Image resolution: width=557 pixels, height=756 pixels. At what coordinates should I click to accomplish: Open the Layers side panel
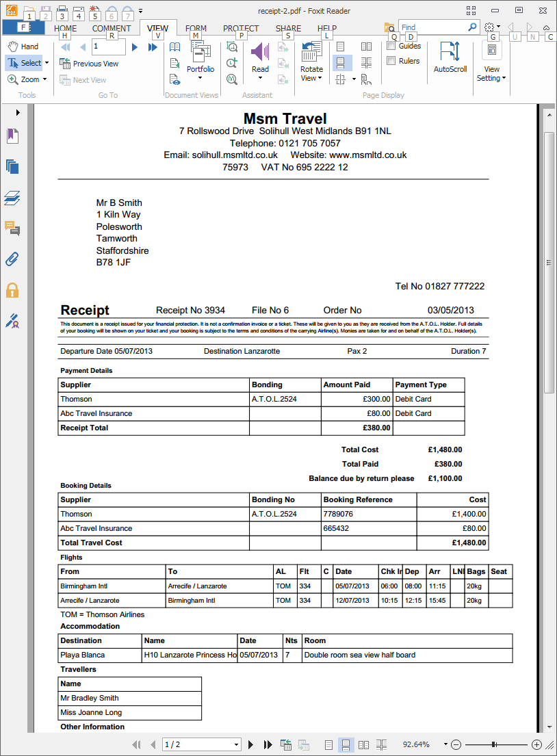click(x=12, y=198)
